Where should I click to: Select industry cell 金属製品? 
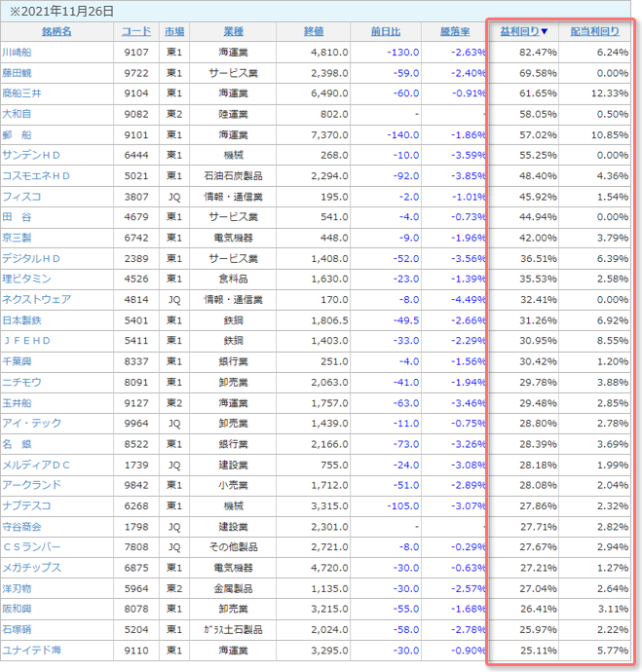tap(233, 589)
